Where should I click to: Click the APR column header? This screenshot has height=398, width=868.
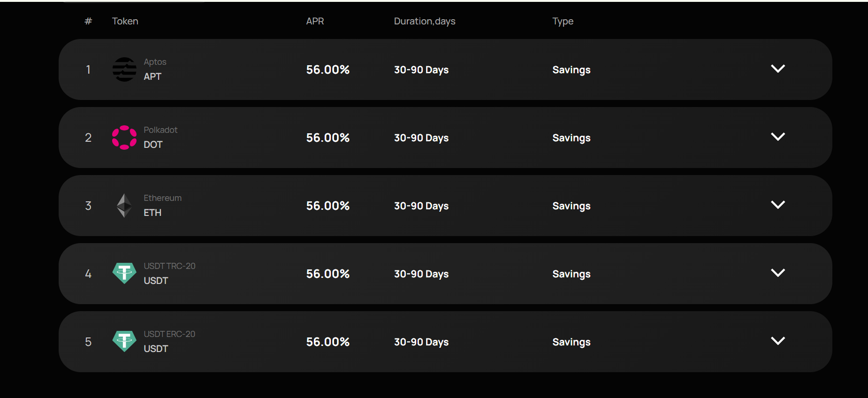point(315,21)
